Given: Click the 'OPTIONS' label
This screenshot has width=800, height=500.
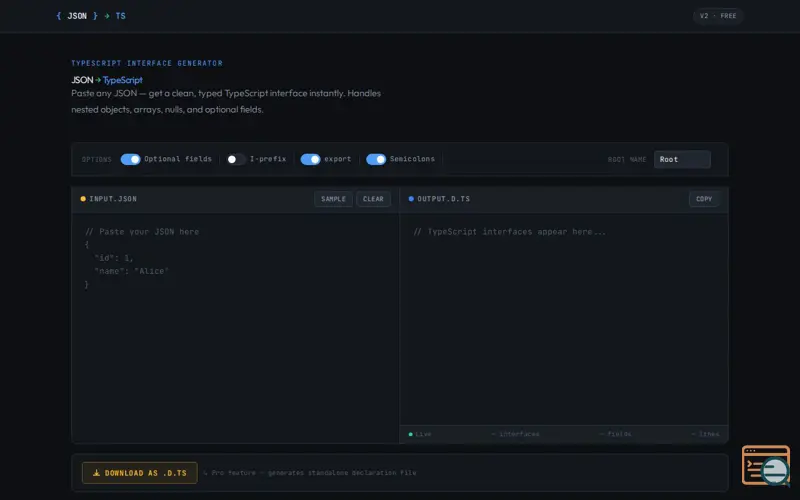Looking at the screenshot, I should (x=96, y=159).
